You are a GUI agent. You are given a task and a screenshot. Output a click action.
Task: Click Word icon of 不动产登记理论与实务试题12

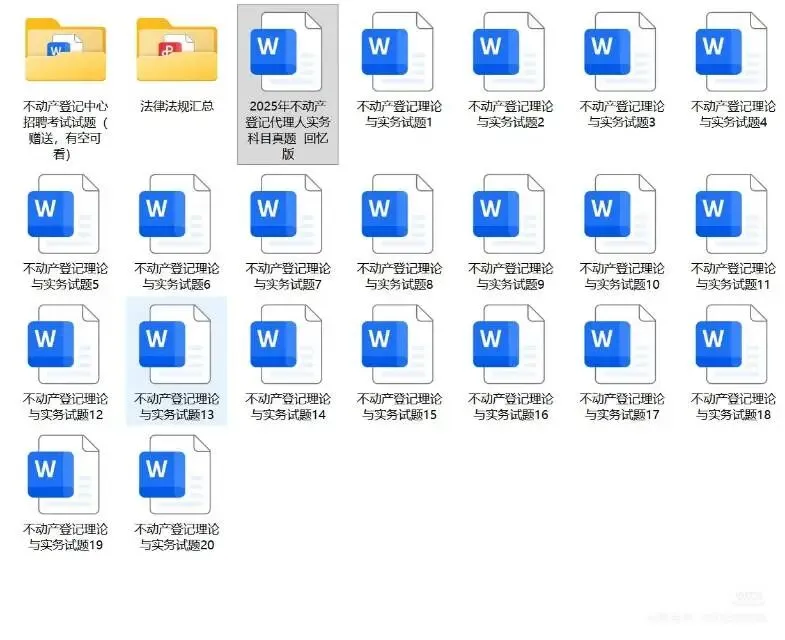64,344
